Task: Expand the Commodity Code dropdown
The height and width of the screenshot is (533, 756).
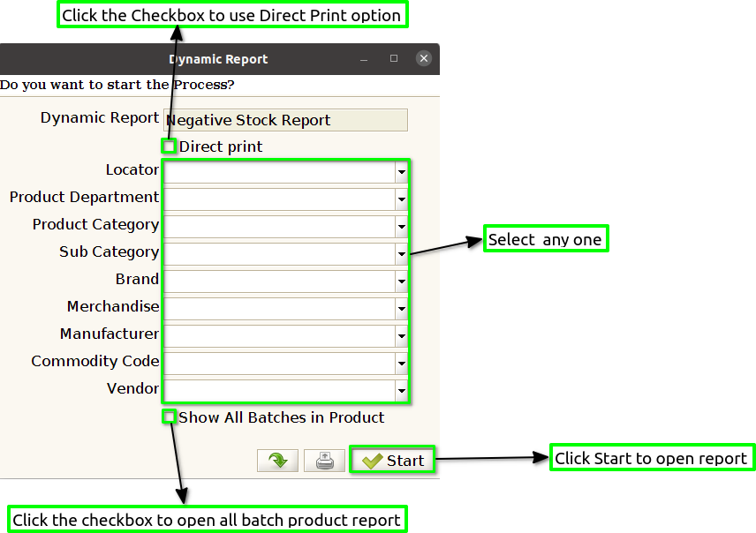Action: pyautogui.click(x=401, y=364)
